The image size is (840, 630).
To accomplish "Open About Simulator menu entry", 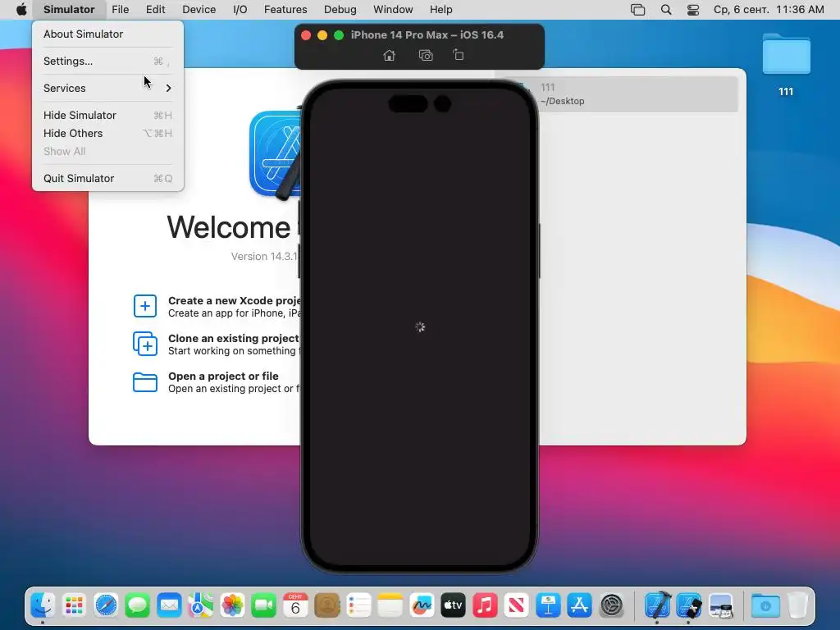I will click(x=107, y=34).
